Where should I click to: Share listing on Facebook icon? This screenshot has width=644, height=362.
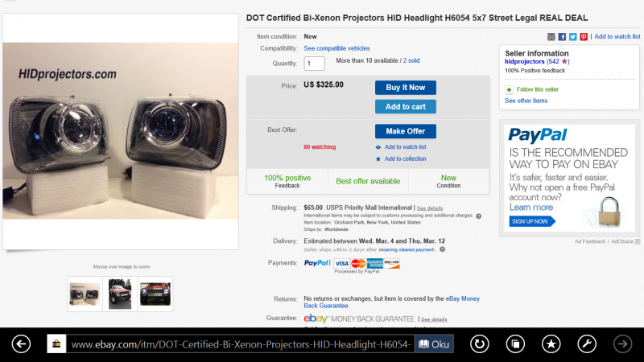[x=562, y=37]
